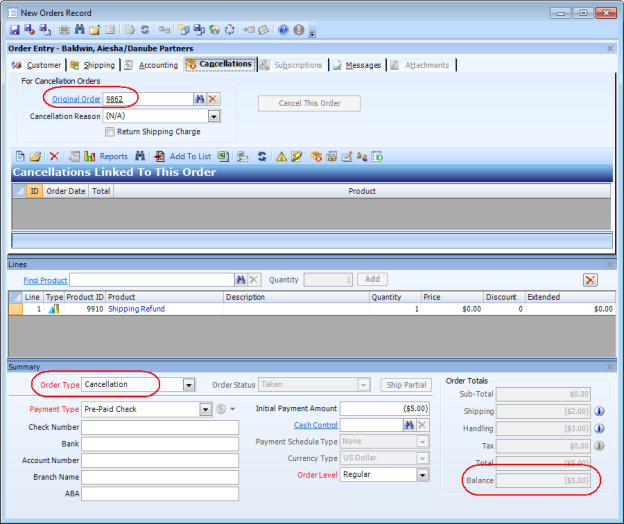Viewport: 624px width, 524px height.
Task: Switch to the Accounting tab
Action: pos(152,65)
